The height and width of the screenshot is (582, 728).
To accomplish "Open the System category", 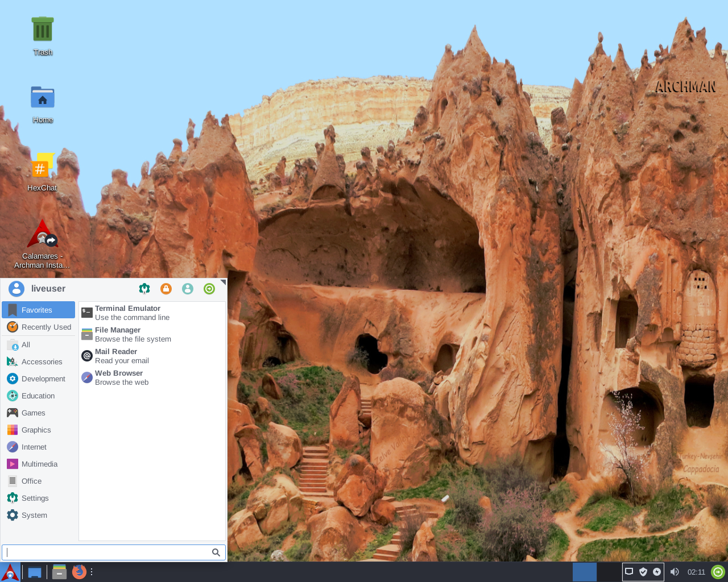I will tap(39, 515).
